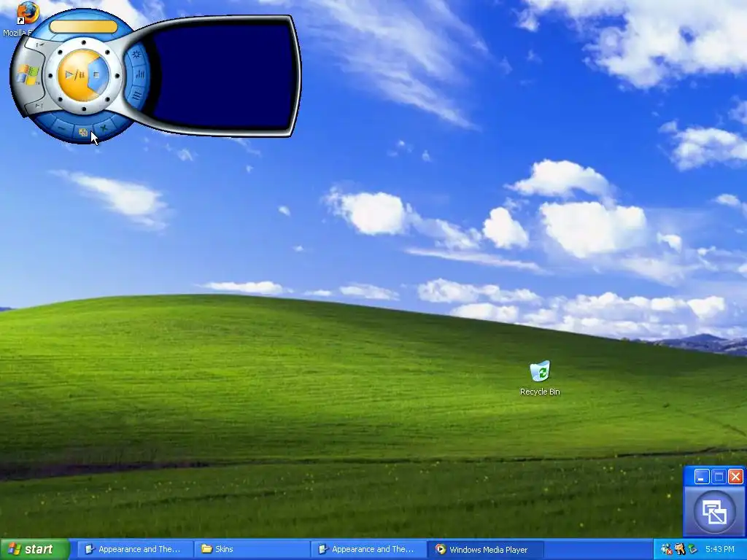
Task: Minimize the small anchor window
Action: pyautogui.click(x=701, y=477)
